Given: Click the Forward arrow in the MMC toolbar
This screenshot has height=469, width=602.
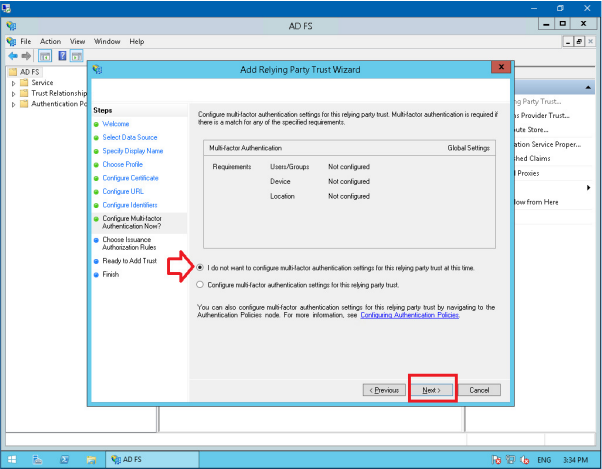Looking at the screenshot, I should point(25,56).
